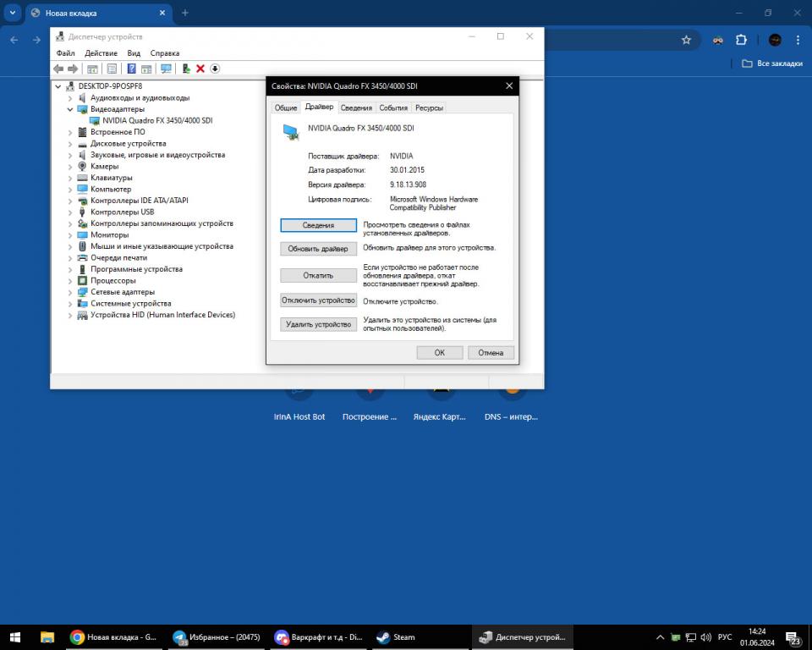
Task: Select the Программные устройства tree item
Action: pyautogui.click(x=137, y=269)
